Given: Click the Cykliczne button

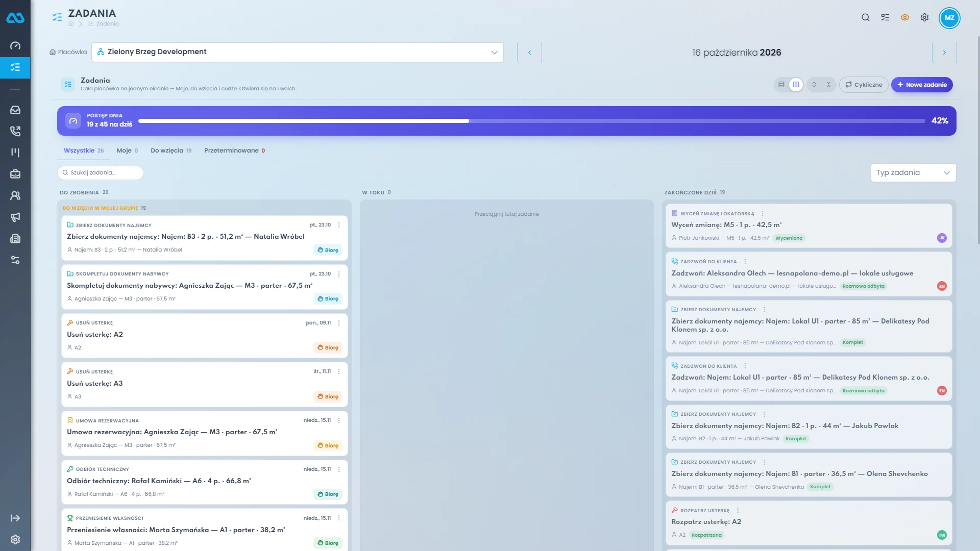Looking at the screenshot, I should (x=864, y=85).
